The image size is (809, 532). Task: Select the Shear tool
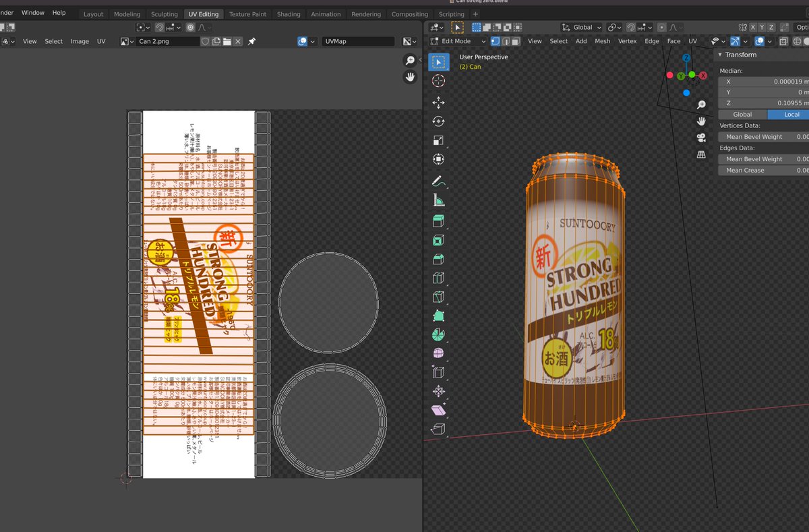[x=438, y=410]
